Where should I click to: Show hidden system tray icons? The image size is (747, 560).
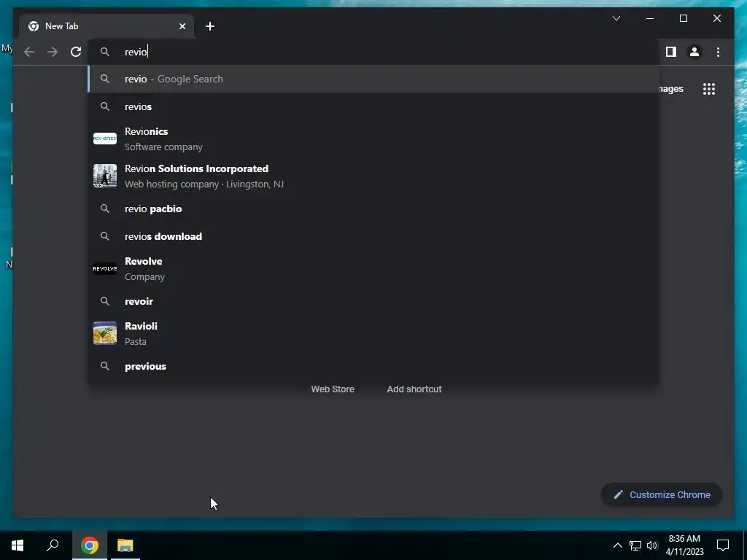(617, 545)
